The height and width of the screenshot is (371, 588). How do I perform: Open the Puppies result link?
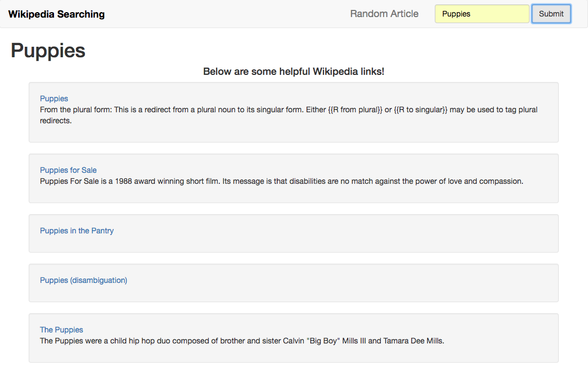click(x=54, y=99)
